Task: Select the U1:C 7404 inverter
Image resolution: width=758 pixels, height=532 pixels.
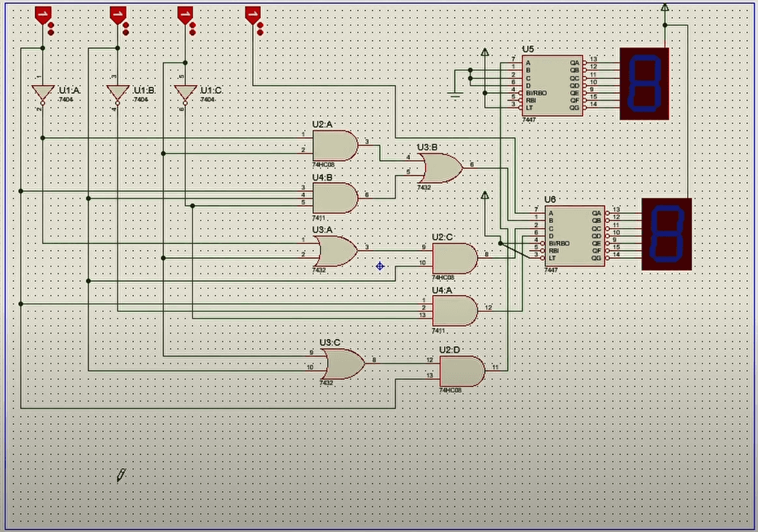Action: 185,91
